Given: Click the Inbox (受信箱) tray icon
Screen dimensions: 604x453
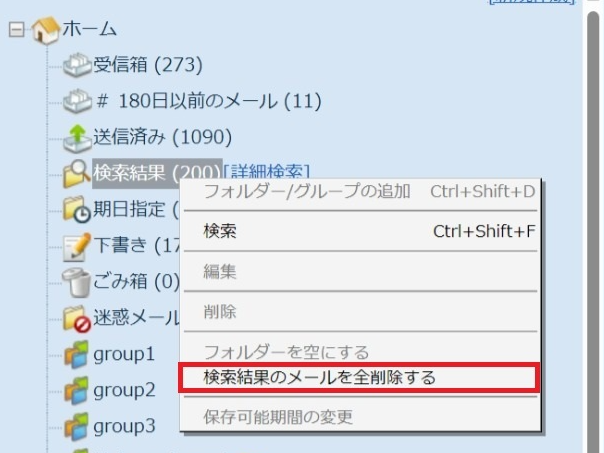Looking at the screenshot, I should [x=76, y=66].
